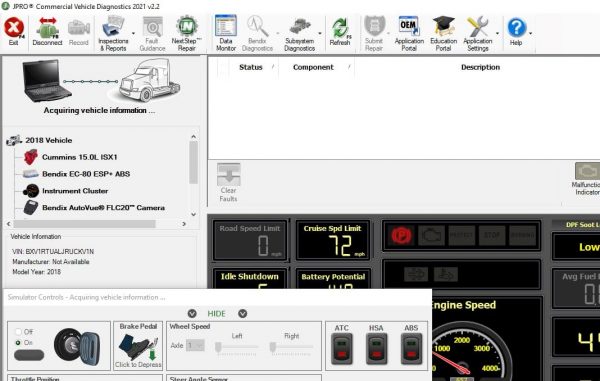The width and height of the screenshot is (600, 381).
Task: Click horizontal scrollbar right arrow
Action: 184,224
